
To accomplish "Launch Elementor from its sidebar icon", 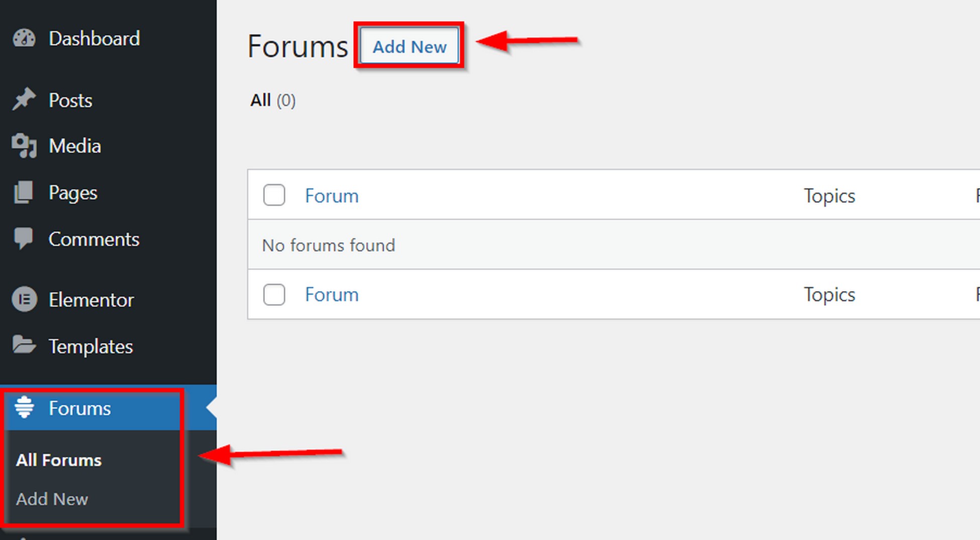I will pyautogui.click(x=24, y=299).
